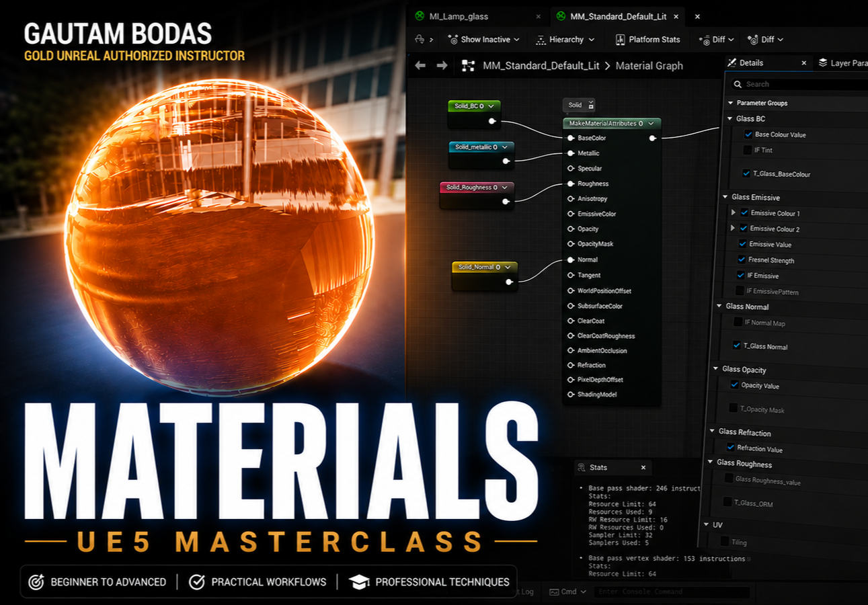Click the material icon on MM_Standard_Default_Lit tab
Image resolution: width=868 pixels, height=605 pixels.
click(x=561, y=16)
